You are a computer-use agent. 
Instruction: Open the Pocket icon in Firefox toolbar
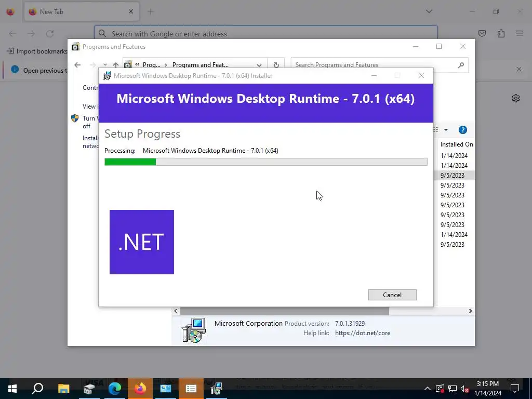(x=482, y=33)
